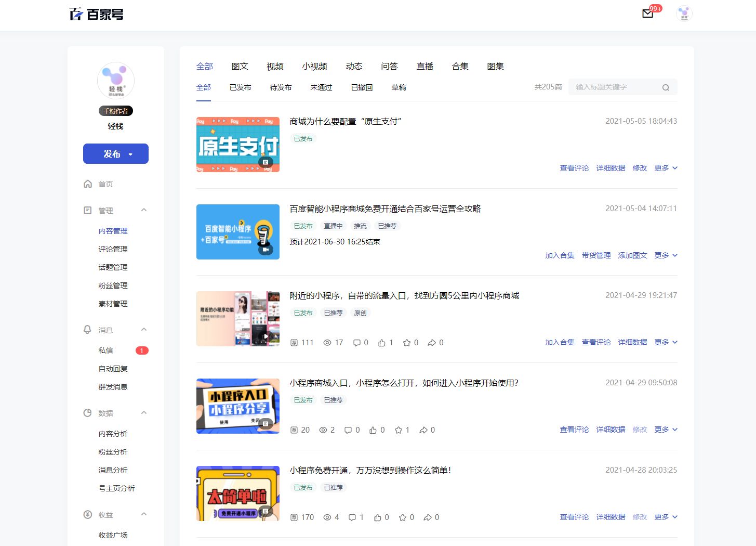
Task: Click 私信 showing unread badge
Action: click(105, 350)
